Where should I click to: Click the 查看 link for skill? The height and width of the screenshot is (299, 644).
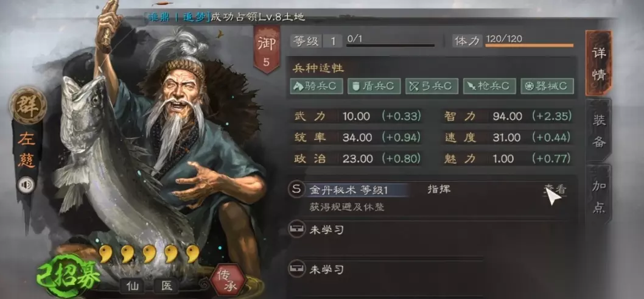tap(555, 189)
